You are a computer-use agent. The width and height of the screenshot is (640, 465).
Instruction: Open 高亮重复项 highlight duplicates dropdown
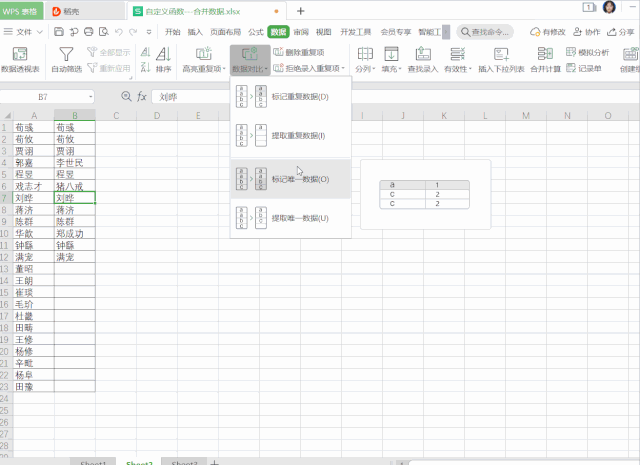click(203, 60)
